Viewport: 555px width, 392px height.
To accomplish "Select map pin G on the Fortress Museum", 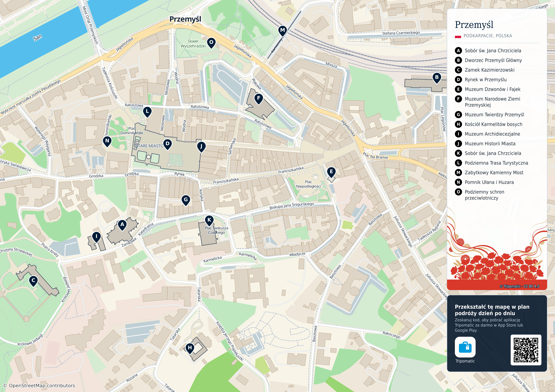I will click(186, 200).
